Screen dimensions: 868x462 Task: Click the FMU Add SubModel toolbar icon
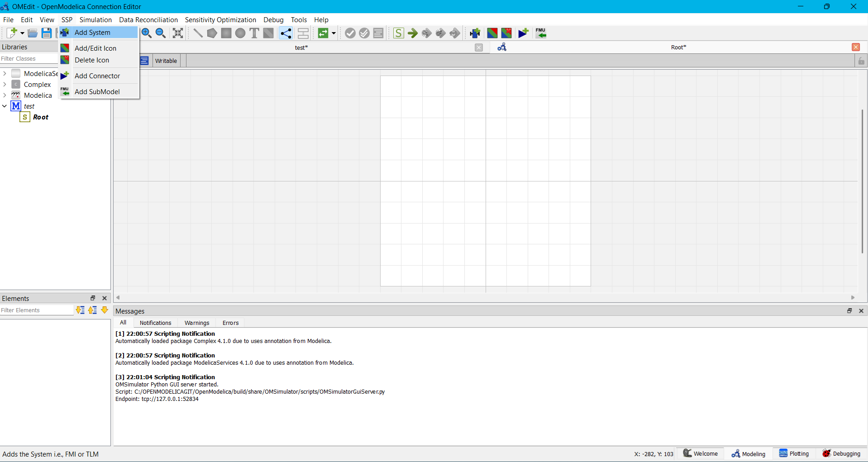click(541, 33)
